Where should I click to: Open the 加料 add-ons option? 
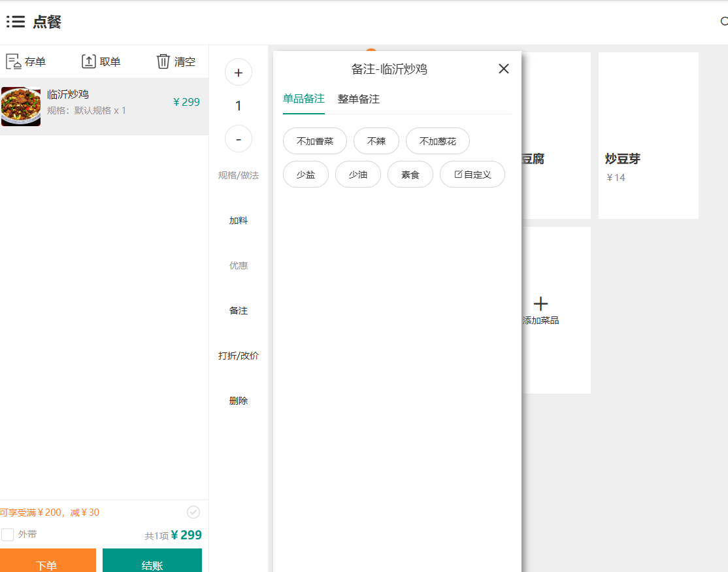tap(239, 221)
